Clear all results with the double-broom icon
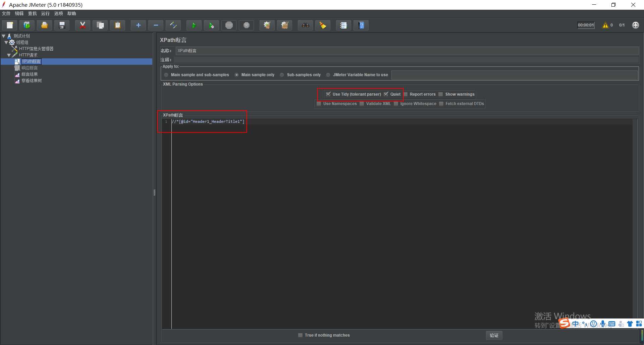The image size is (644, 345). pos(284,25)
